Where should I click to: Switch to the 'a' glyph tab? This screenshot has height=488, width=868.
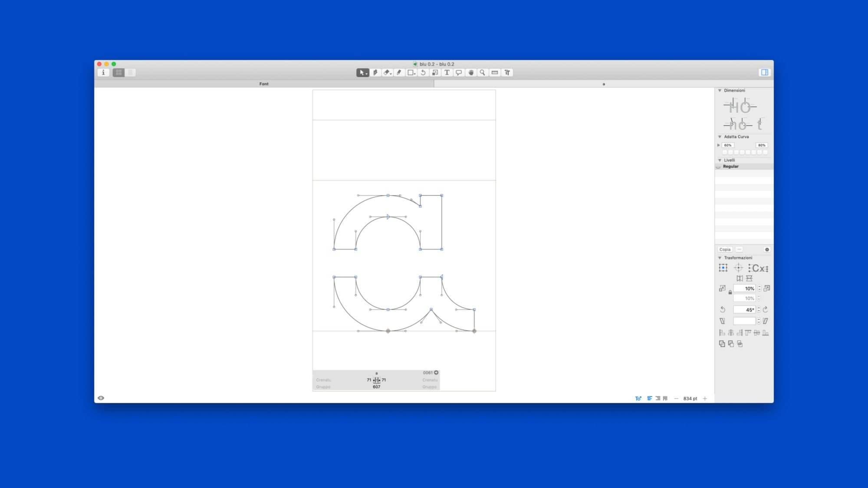[x=604, y=84]
